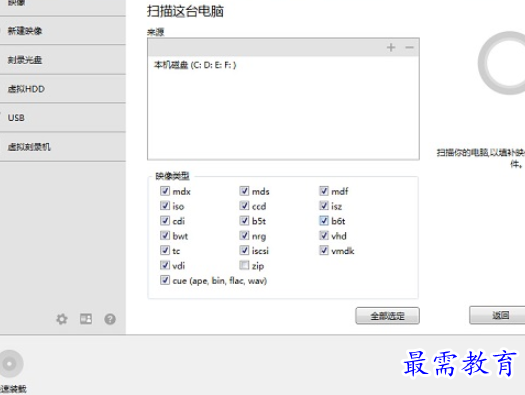Toggle the cue (ape, bin, flac, wav) checkbox

(165, 280)
